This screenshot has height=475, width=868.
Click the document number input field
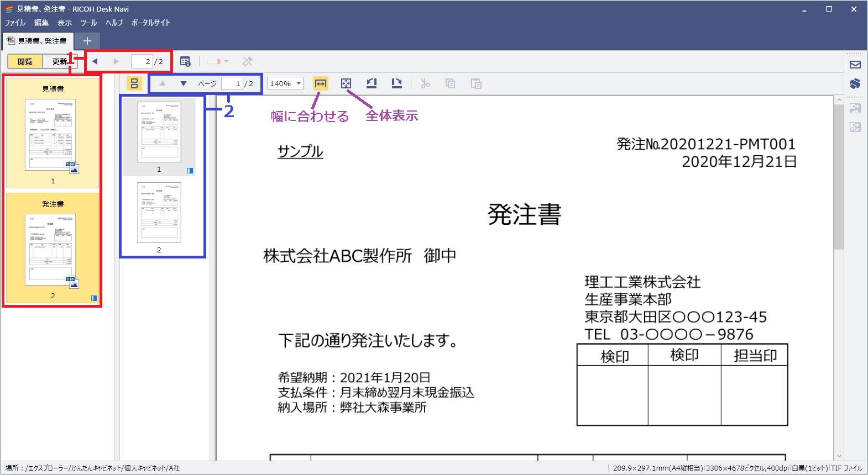pos(141,61)
